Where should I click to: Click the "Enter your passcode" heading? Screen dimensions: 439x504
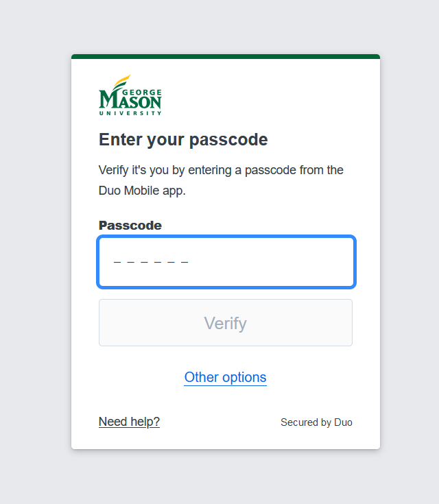coord(183,140)
